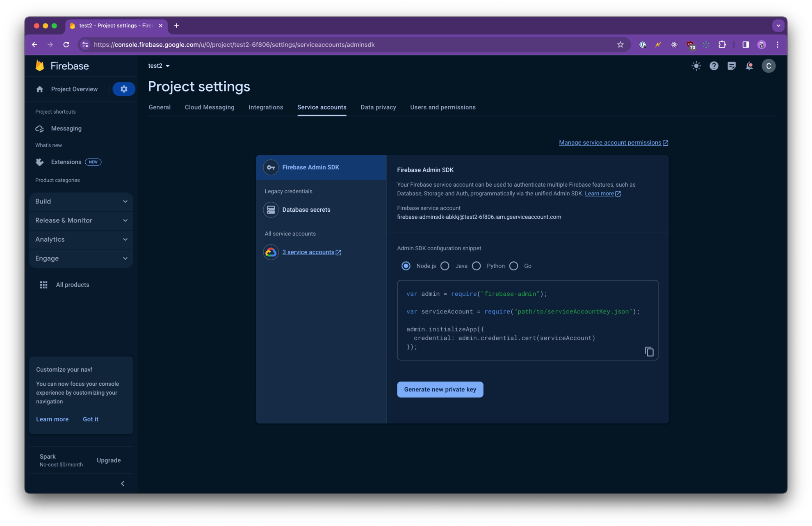Select the Python configuration snippet option
This screenshot has width=812, height=526.
pos(477,266)
